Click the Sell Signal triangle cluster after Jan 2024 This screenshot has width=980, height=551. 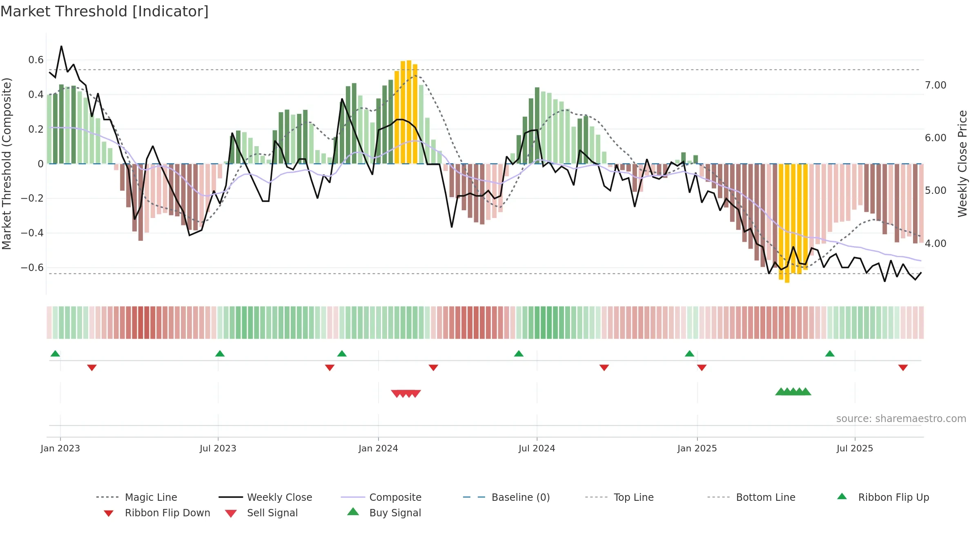[x=406, y=393]
